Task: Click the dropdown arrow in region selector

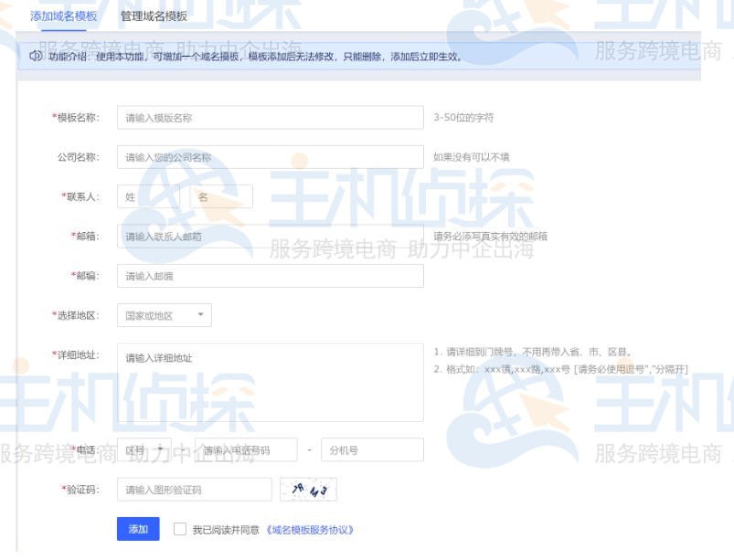Action: pos(200,315)
